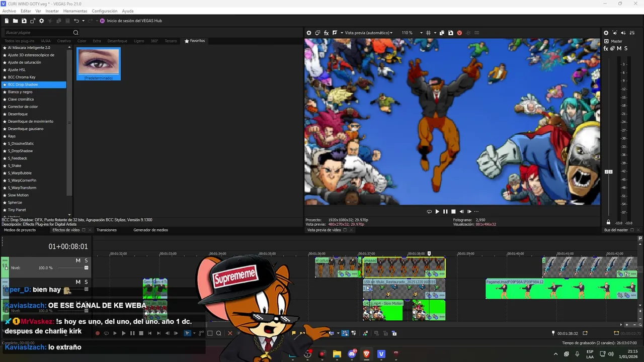Select the BCC Drop Shadow plugin
This screenshot has width=644, height=362.
click(x=34, y=84)
